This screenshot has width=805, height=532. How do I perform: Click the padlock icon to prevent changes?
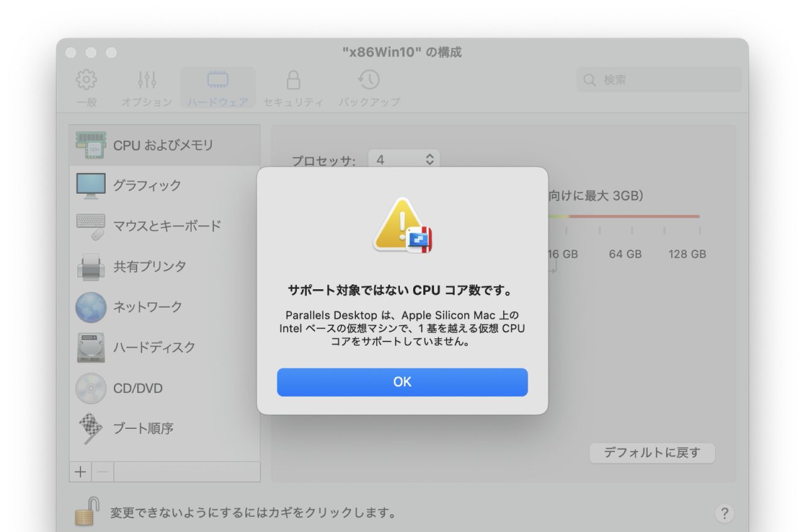[88, 511]
